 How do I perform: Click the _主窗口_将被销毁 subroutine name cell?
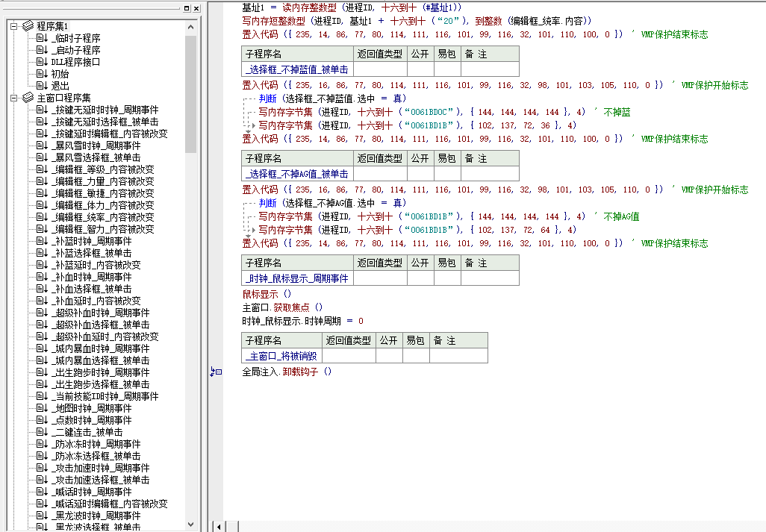pos(281,356)
